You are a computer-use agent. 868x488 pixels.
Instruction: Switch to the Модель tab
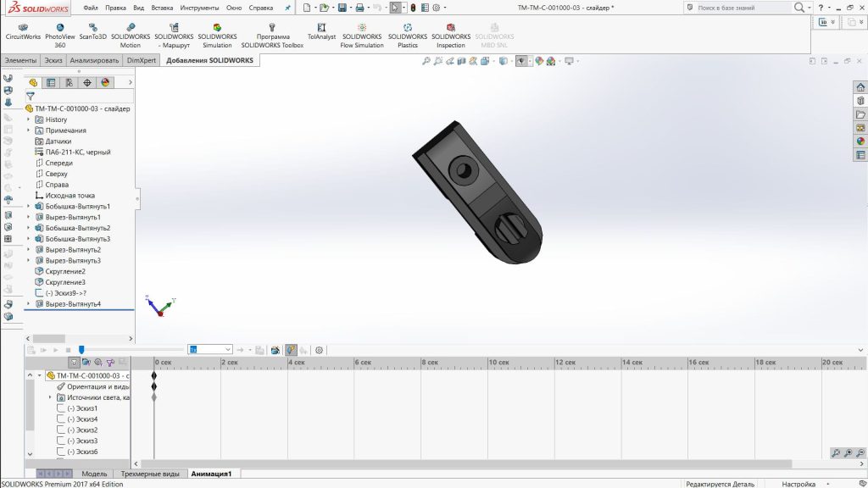click(x=94, y=474)
